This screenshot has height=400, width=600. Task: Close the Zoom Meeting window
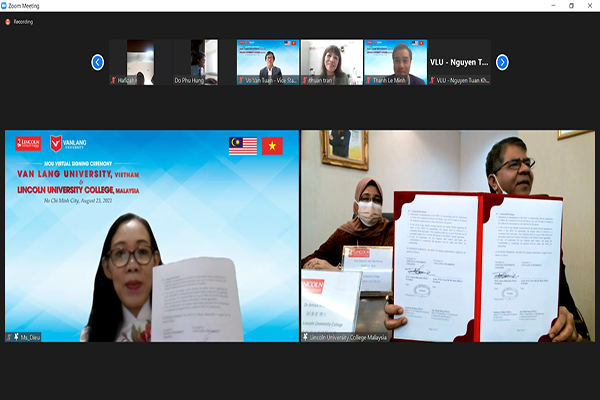pos(590,6)
